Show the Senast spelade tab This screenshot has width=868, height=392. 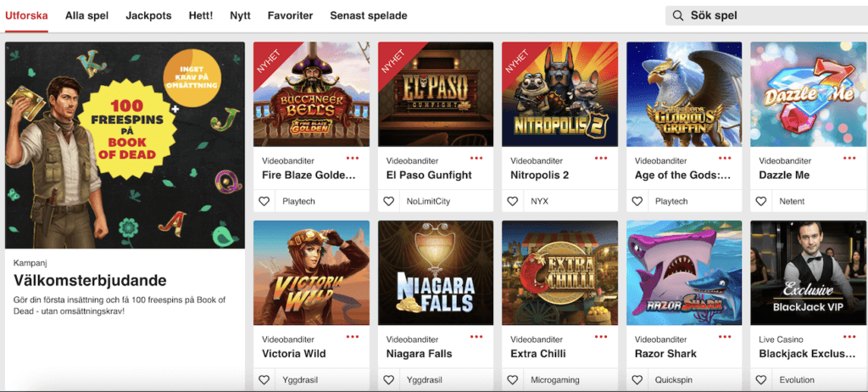coord(369,15)
